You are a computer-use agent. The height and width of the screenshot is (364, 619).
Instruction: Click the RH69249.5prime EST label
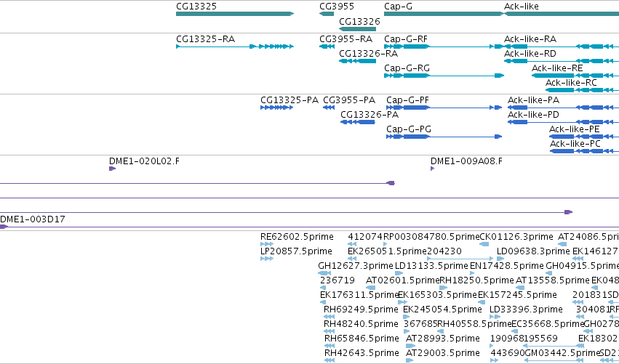pos(361,310)
